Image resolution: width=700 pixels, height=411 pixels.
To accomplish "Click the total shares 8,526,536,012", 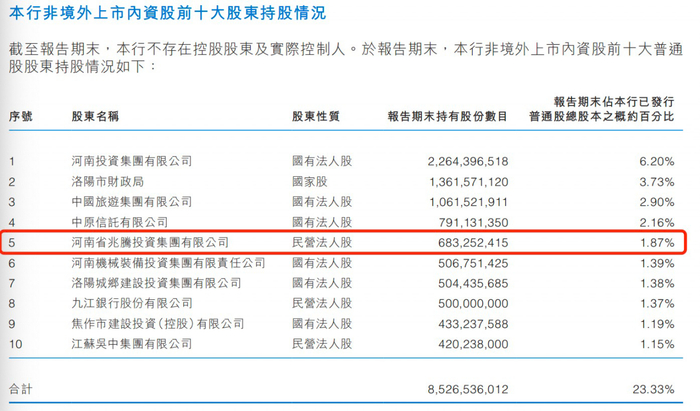I will click(x=468, y=390).
